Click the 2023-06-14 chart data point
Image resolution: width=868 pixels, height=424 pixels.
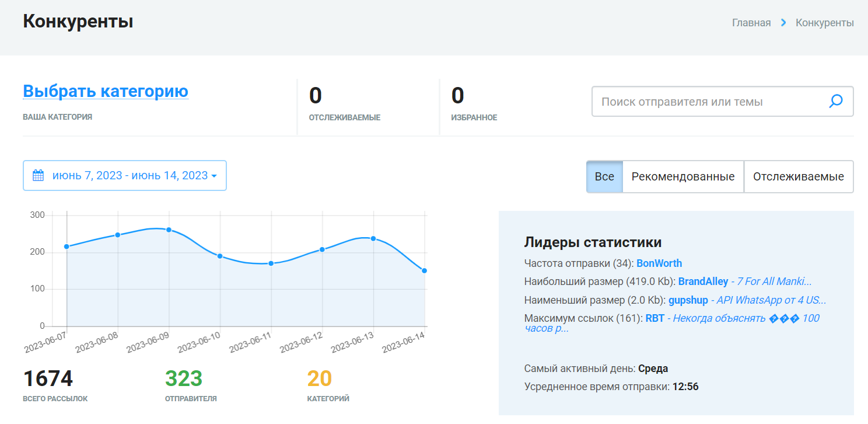(425, 270)
